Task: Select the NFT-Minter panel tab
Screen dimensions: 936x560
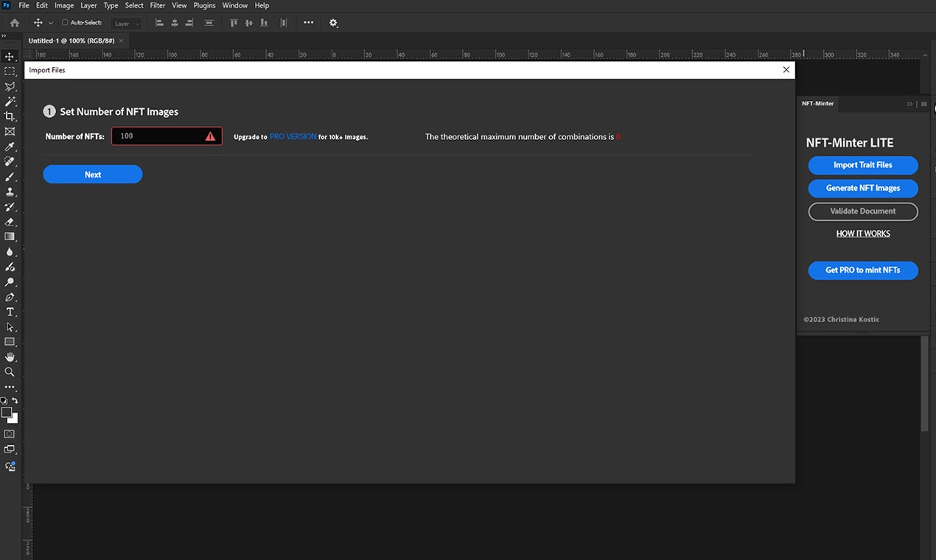Action: tap(818, 104)
